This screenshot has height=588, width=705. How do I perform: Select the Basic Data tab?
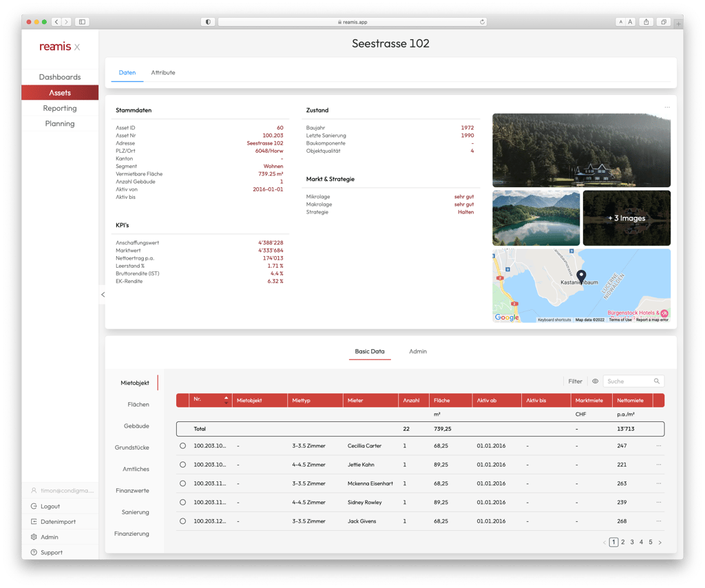click(x=370, y=351)
